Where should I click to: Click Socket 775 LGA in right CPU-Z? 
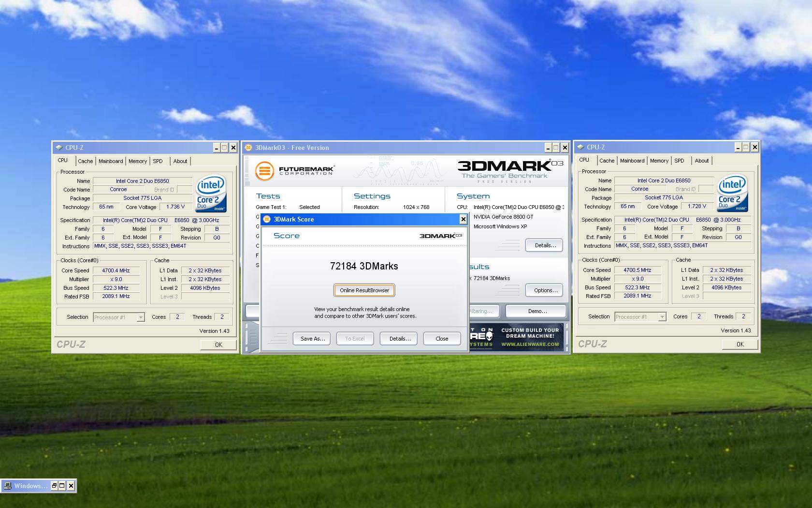[x=664, y=197]
